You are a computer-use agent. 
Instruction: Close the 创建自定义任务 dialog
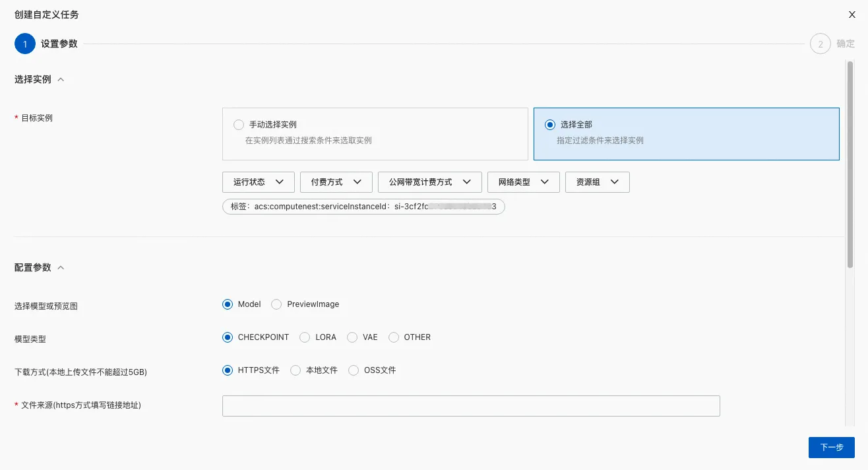pyautogui.click(x=852, y=14)
